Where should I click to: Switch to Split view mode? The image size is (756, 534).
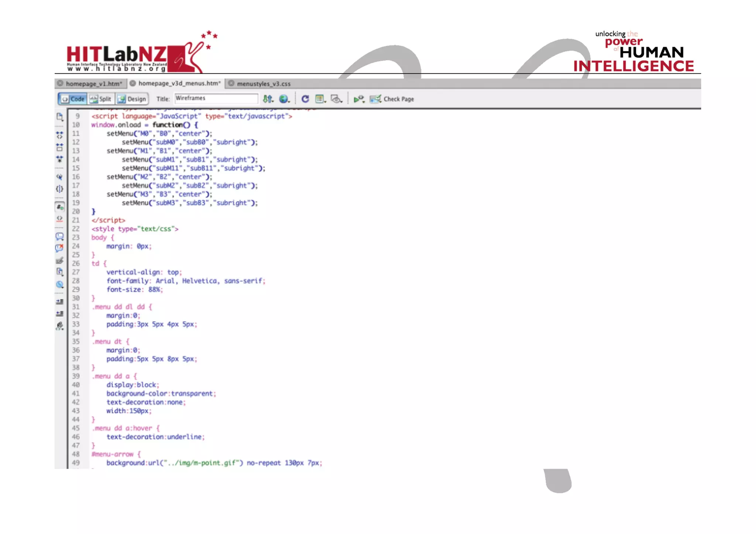101,99
